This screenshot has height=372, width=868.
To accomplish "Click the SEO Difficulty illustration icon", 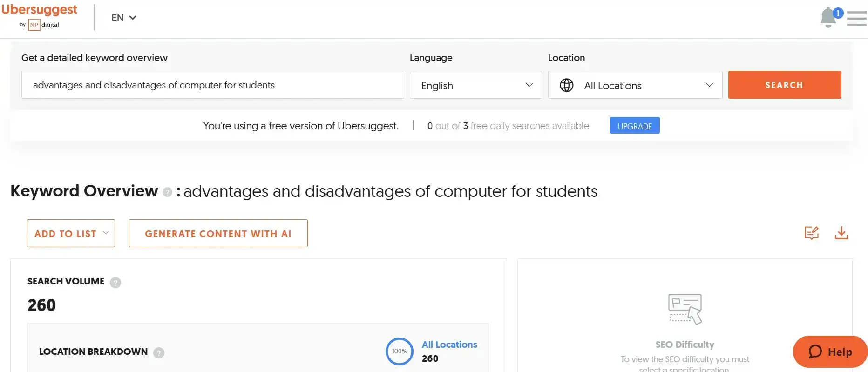I will point(685,309).
